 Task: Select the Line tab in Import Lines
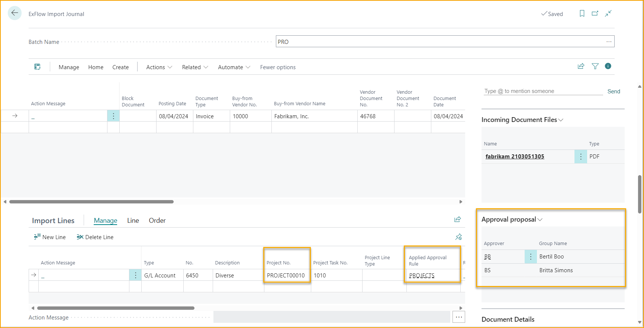133,221
